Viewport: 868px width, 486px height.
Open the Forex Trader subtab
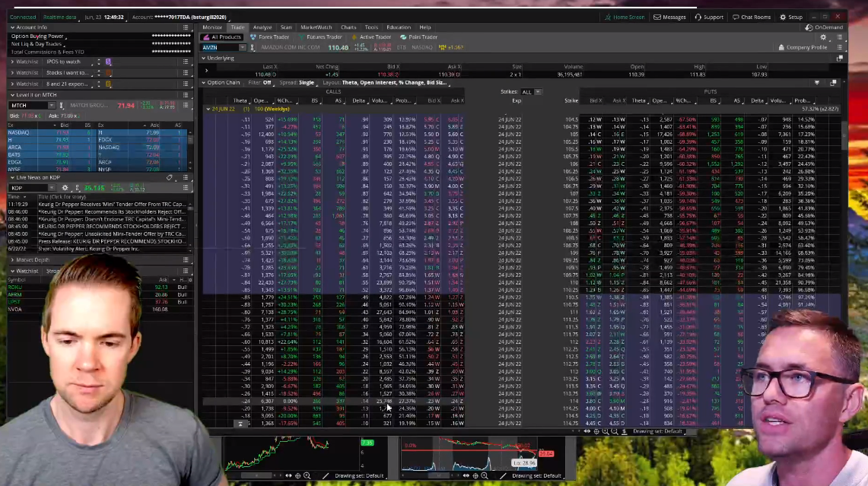pyautogui.click(x=269, y=37)
